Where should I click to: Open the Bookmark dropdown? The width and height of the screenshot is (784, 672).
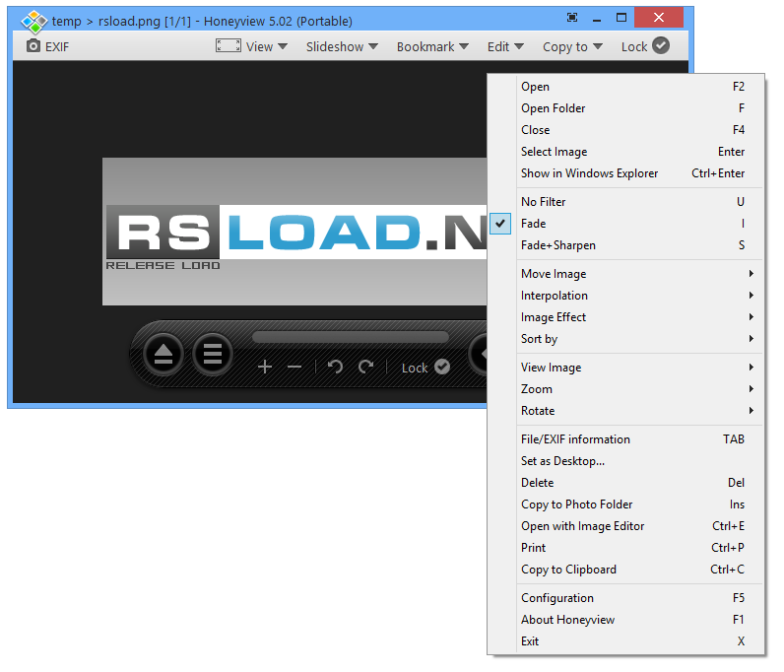pos(432,46)
